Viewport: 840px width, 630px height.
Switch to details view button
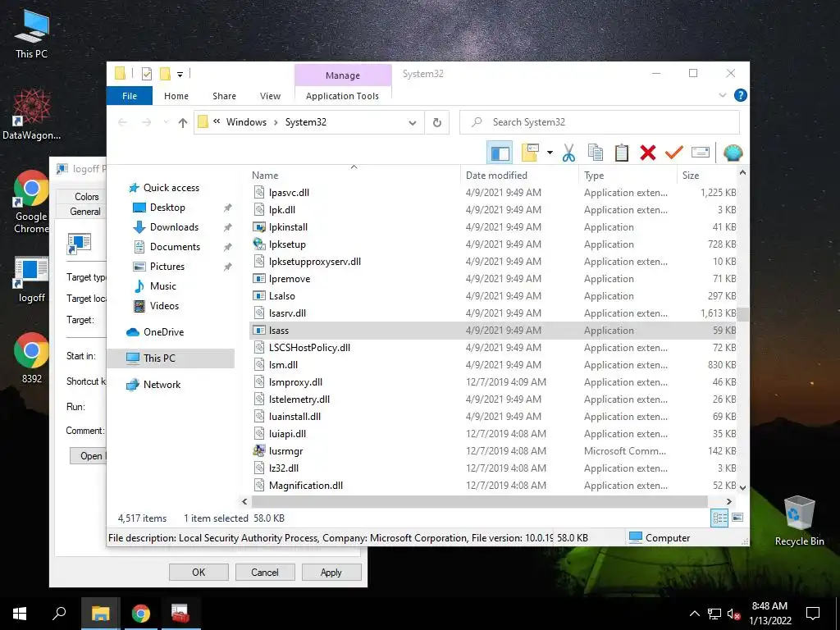pos(719,518)
